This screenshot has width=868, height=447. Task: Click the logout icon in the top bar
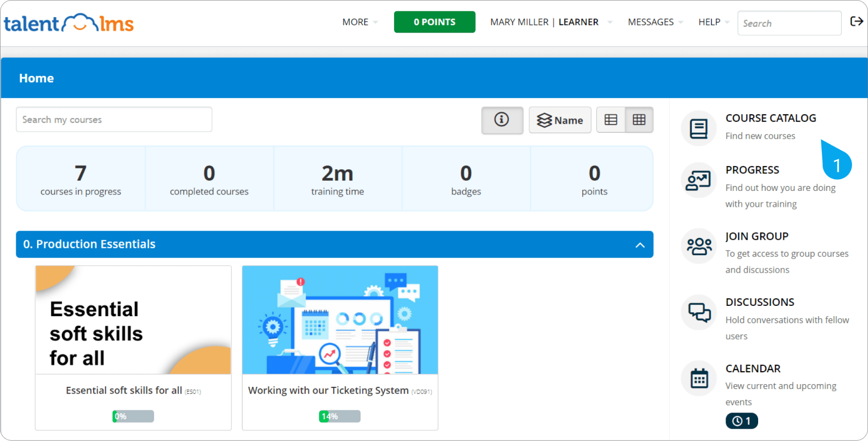[x=857, y=21]
